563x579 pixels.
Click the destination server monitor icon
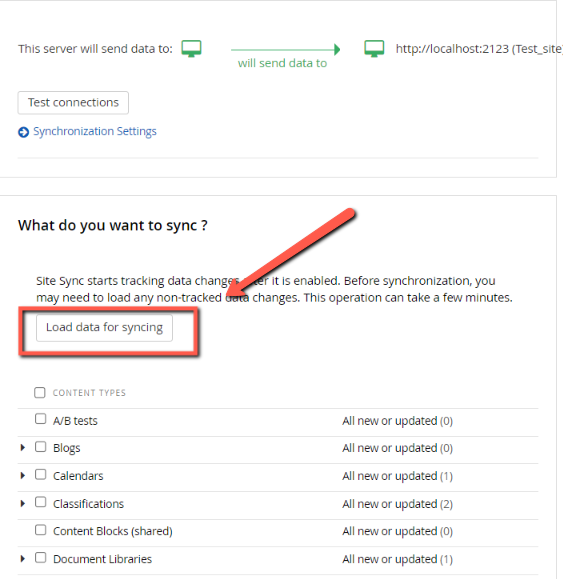click(374, 48)
